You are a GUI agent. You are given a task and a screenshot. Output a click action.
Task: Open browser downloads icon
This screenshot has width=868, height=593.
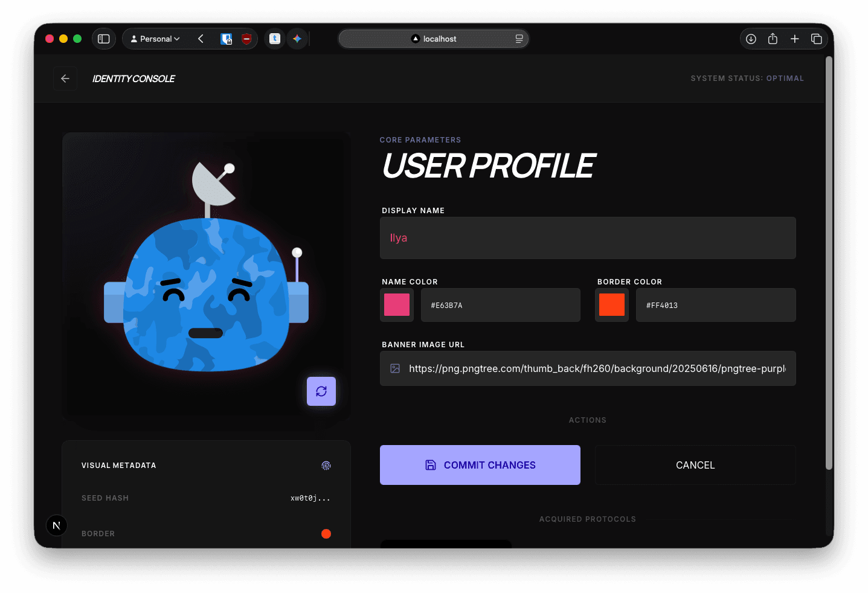pos(751,38)
